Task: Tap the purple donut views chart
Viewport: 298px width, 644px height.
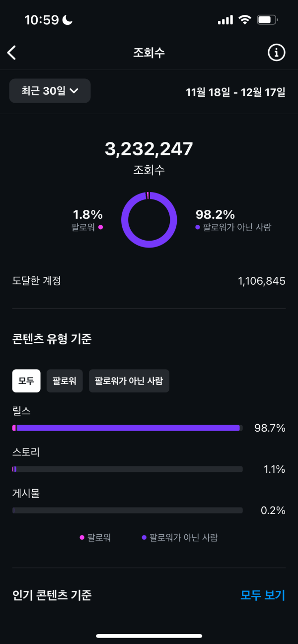Action: pos(149,219)
